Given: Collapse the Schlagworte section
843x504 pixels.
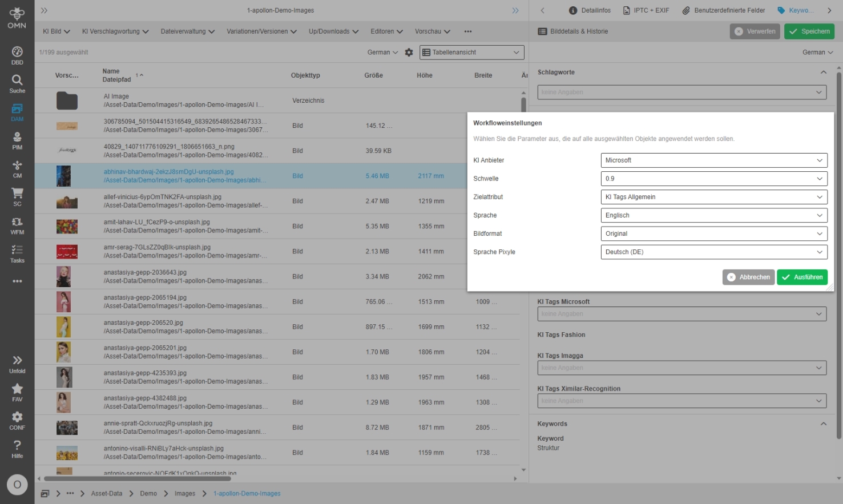Looking at the screenshot, I should (823, 72).
